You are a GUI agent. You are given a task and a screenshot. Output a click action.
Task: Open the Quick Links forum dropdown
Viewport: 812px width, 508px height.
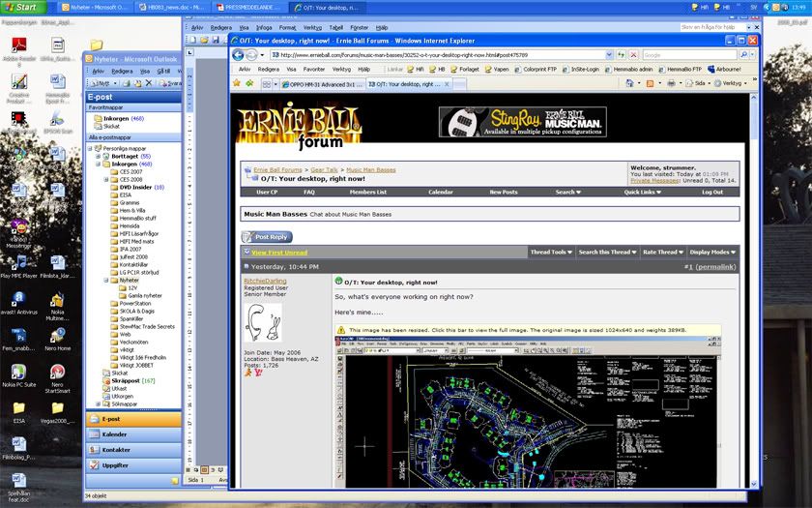pos(642,193)
